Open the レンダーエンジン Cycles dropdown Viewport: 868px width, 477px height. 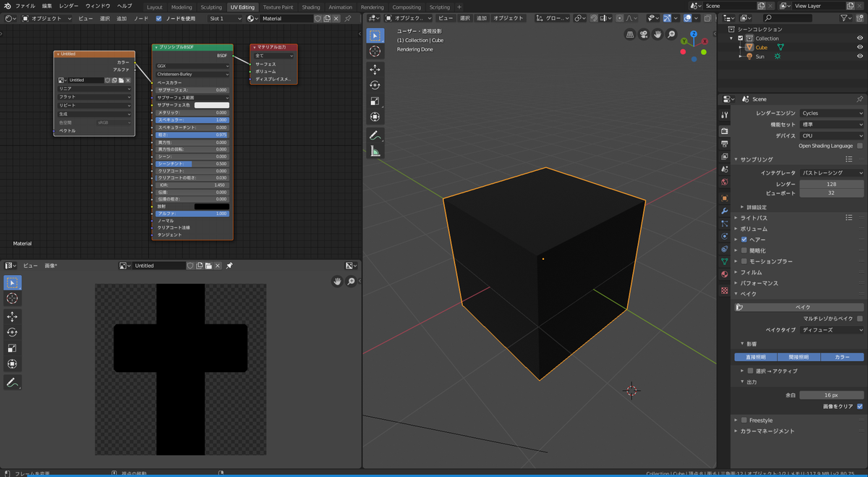[x=831, y=114]
